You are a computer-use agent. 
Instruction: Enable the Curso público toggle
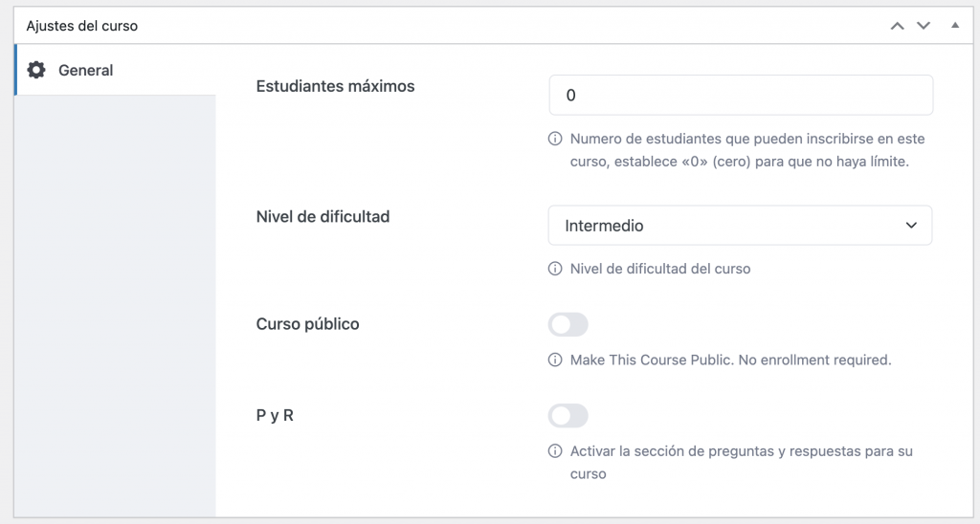click(x=568, y=325)
